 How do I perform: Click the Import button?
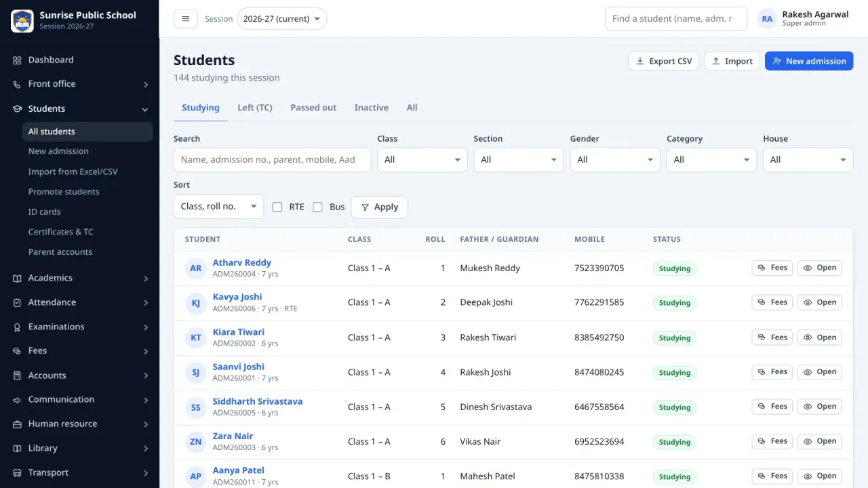(732, 61)
